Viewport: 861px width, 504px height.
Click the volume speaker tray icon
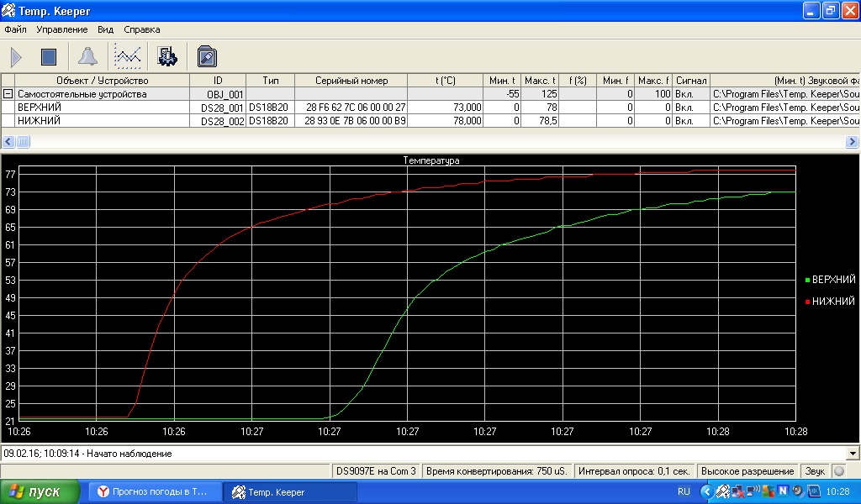click(x=798, y=491)
